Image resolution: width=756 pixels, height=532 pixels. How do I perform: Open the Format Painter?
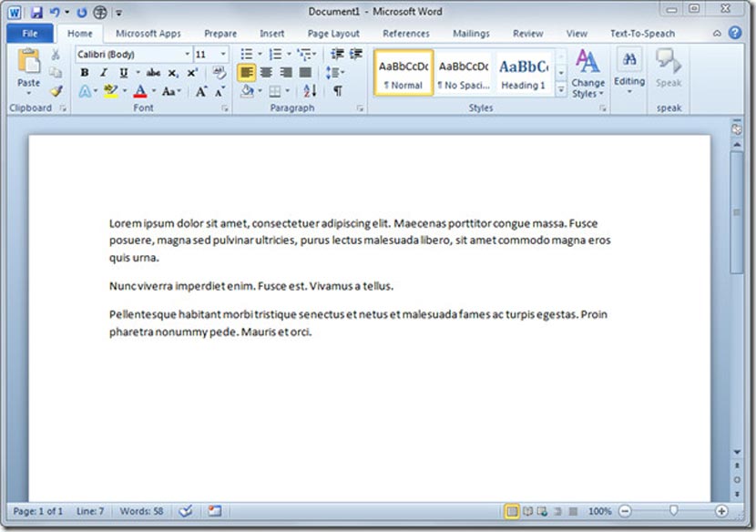(x=56, y=91)
